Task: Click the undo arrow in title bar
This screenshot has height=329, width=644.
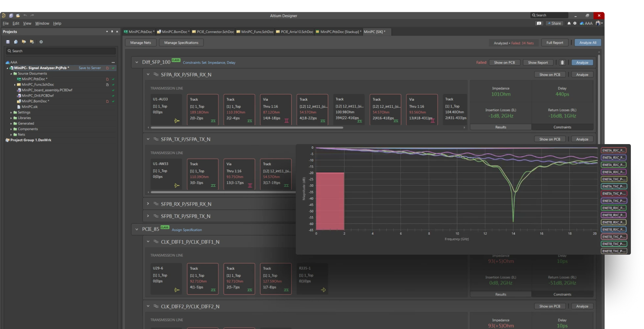Action: (25, 15)
